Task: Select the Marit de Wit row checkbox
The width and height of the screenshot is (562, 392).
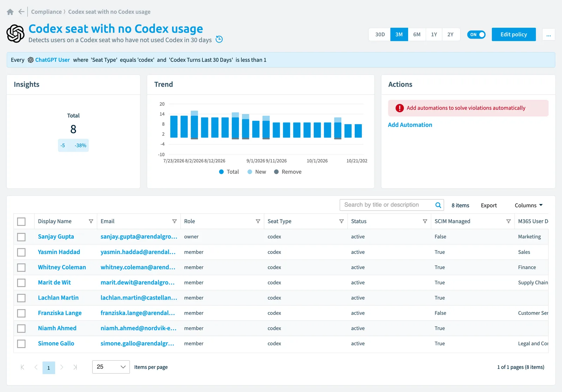Action: tap(21, 283)
